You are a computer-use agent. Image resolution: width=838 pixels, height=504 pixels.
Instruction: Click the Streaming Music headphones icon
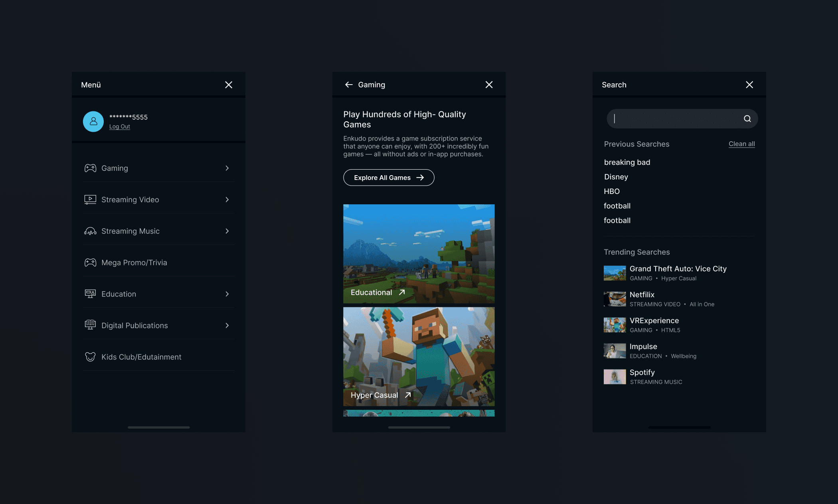pos(90,231)
